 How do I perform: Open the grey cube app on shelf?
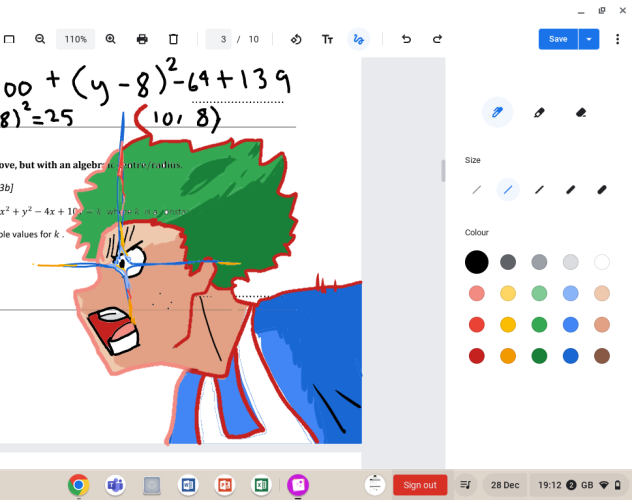pyautogui.click(x=152, y=485)
